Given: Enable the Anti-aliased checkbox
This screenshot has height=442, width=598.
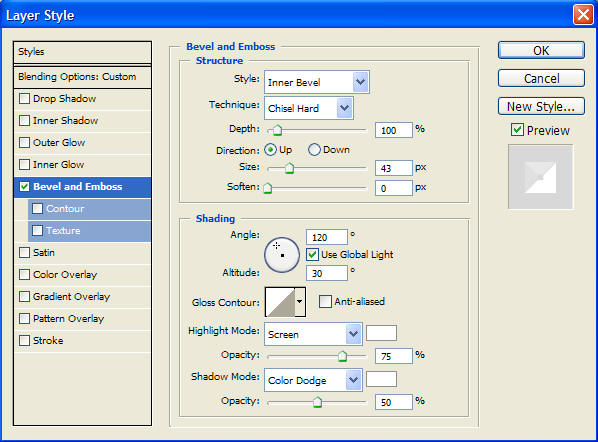Looking at the screenshot, I should tap(325, 302).
